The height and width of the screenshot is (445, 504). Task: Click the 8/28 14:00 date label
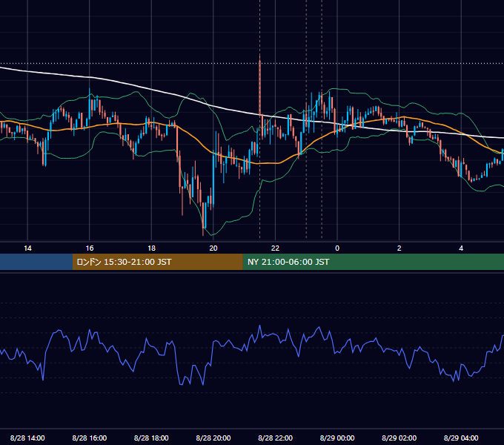[27, 438]
